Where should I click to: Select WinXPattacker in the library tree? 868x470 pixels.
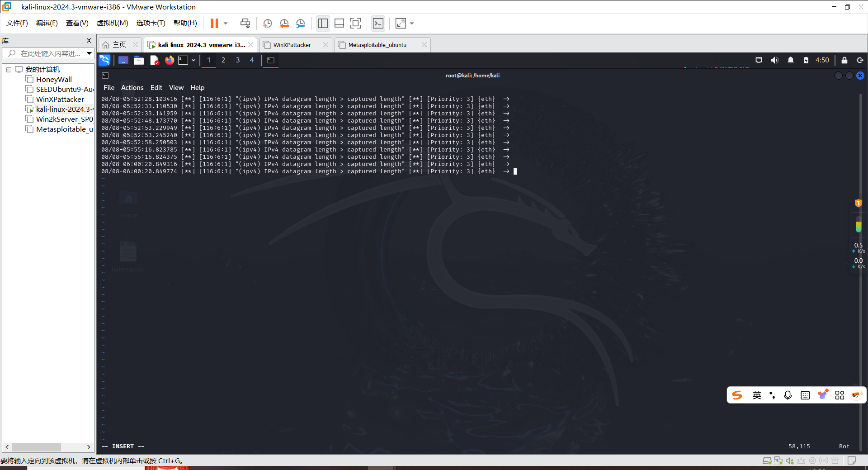[60, 100]
